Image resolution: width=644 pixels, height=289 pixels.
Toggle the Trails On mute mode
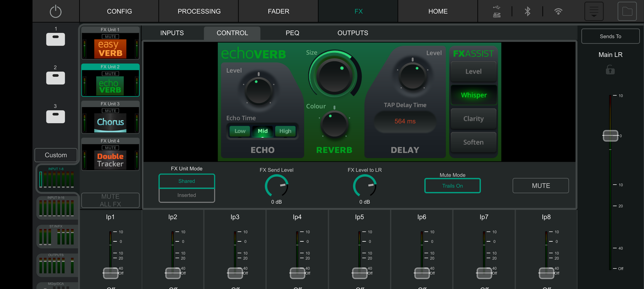click(x=452, y=186)
